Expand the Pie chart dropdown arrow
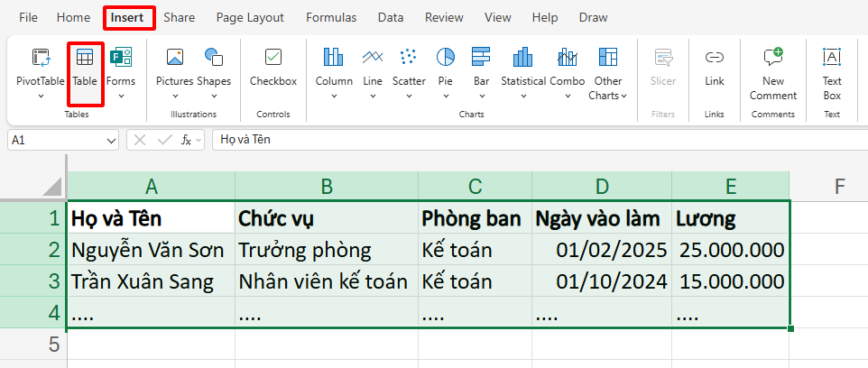 point(446,96)
